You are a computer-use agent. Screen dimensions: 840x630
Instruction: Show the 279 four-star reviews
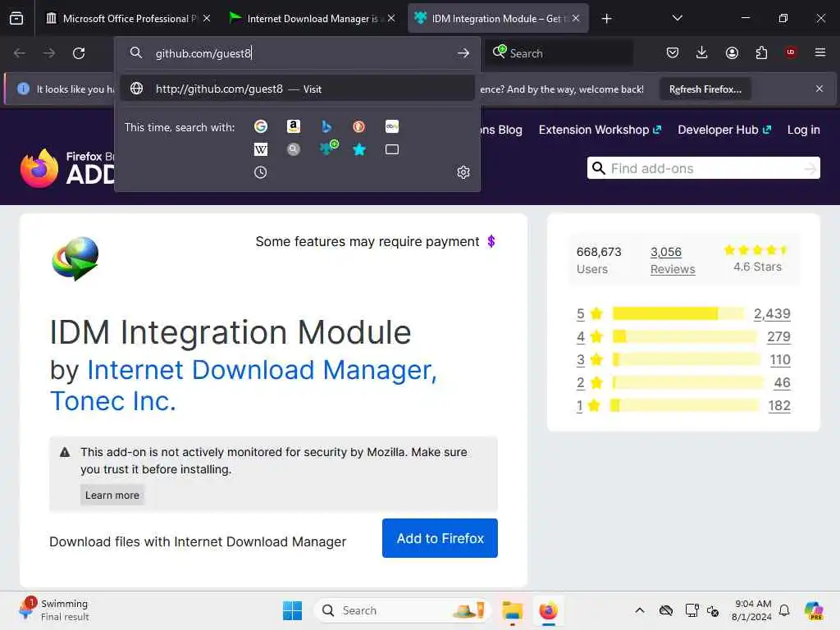[778, 336]
